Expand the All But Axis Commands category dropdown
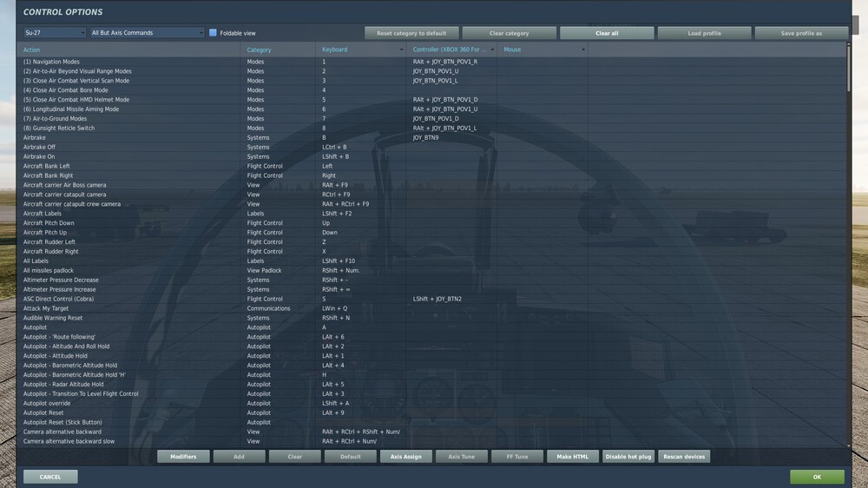868x488 pixels. click(x=148, y=33)
